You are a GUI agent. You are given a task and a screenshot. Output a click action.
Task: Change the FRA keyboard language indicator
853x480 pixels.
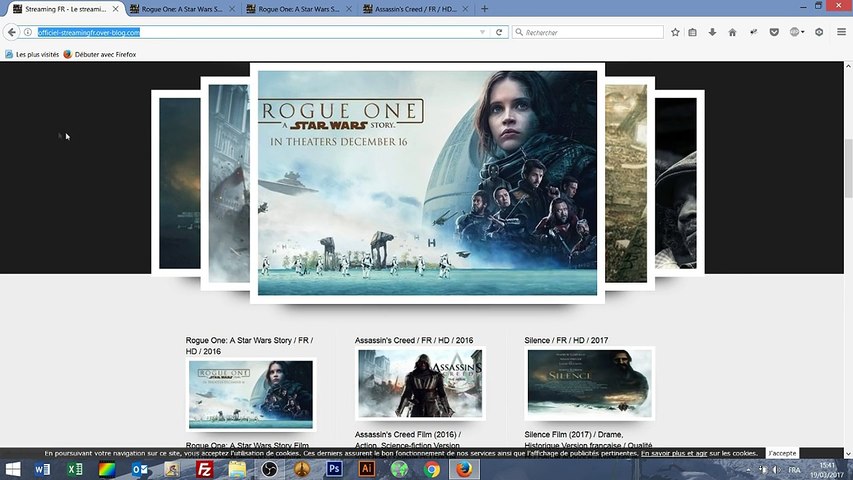pos(794,470)
